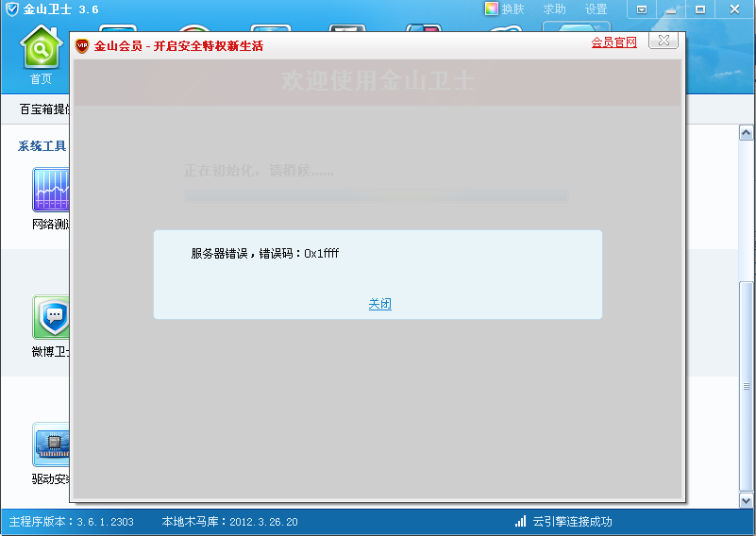This screenshot has width=756, height=536.
Task: Launch the 驱动安装 chip icon
Action: pyautogui.click(x=51, y=444)
